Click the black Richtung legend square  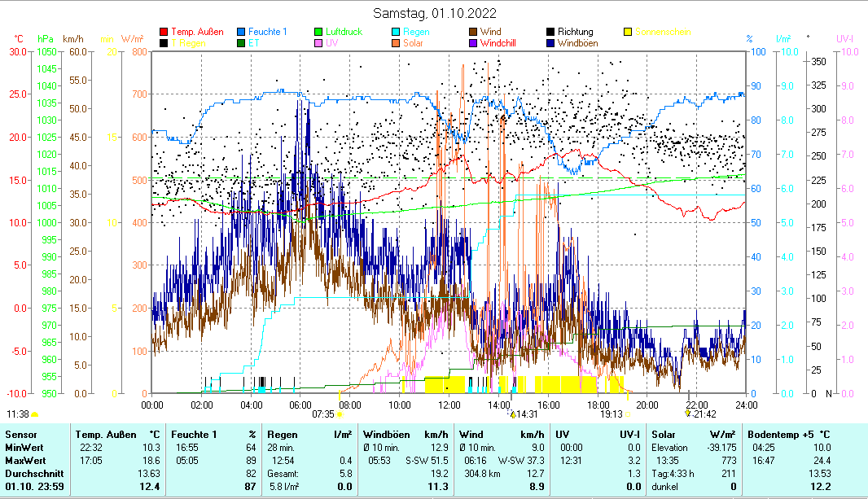[x=551, y=32]
